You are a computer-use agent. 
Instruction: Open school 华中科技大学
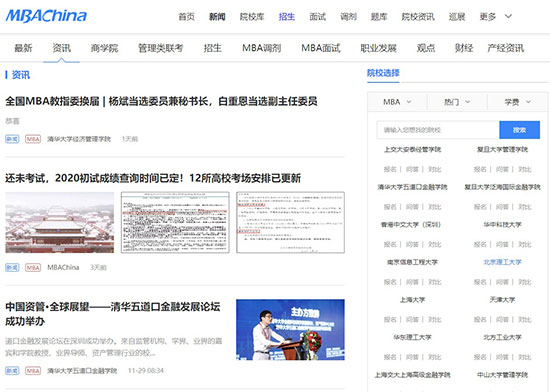(502, 225)
